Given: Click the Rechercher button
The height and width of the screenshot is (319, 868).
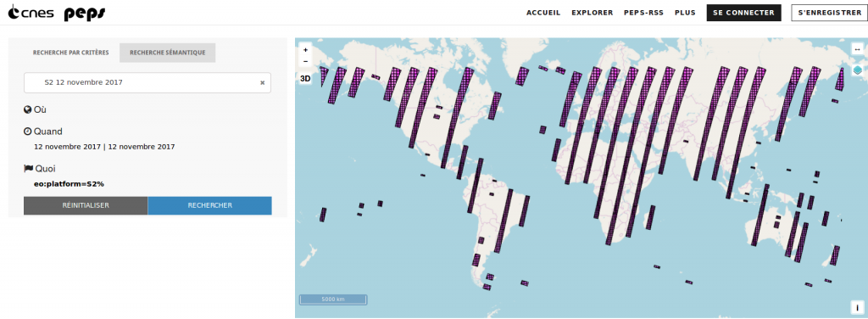Looking at the screenshot, I should click(x=210, y=205).
